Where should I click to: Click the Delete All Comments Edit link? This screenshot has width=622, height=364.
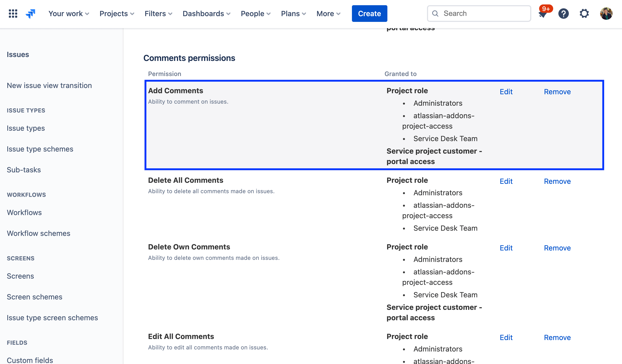click(506, 181)
